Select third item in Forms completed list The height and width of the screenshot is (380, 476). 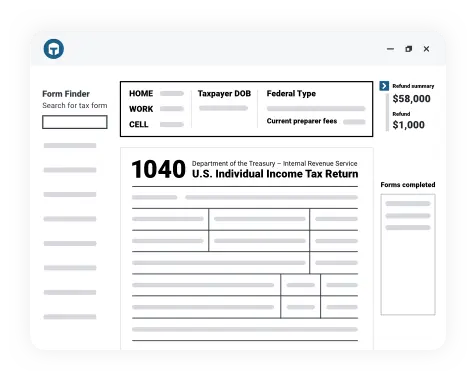408,228
